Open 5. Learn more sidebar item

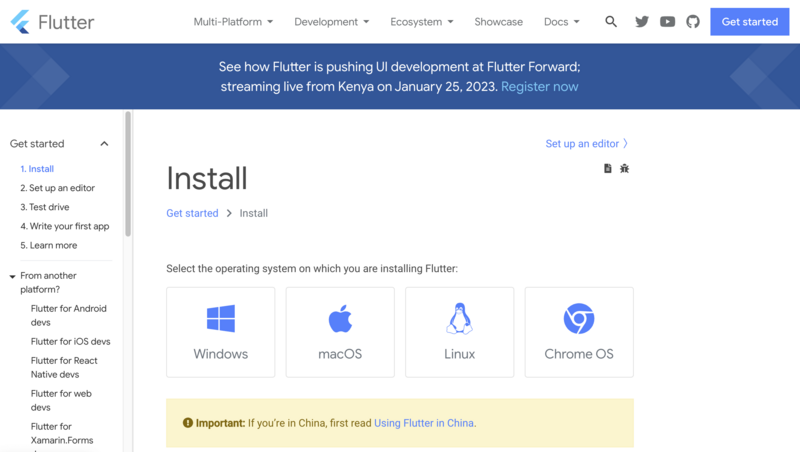tap(48, 245)
